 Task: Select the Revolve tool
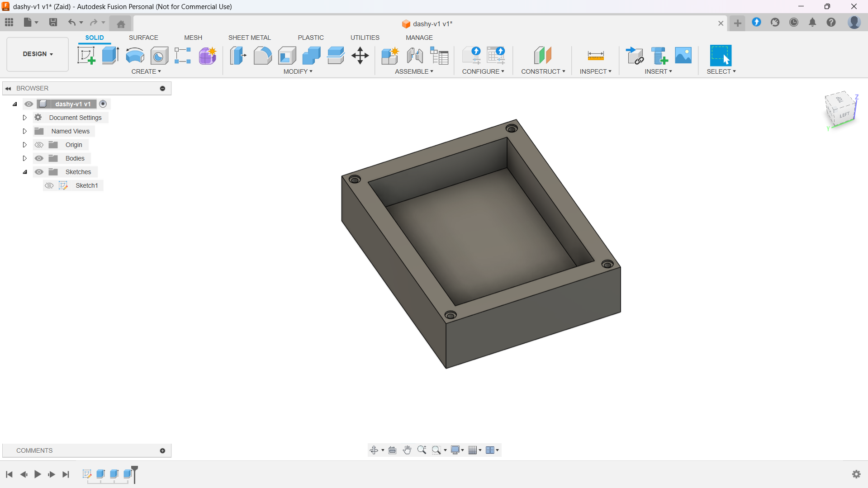click(135, 56)
